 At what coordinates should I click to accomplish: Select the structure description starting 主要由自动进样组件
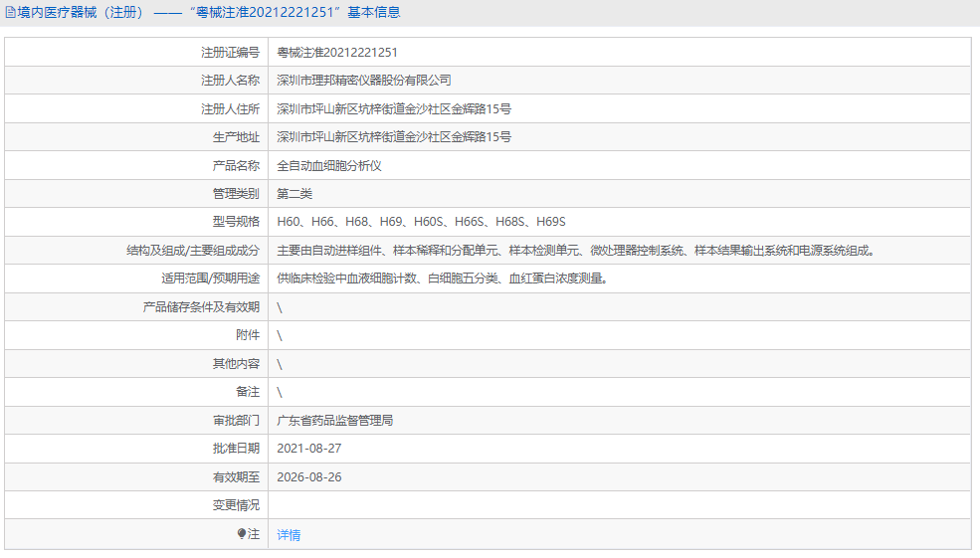point(576,251)
